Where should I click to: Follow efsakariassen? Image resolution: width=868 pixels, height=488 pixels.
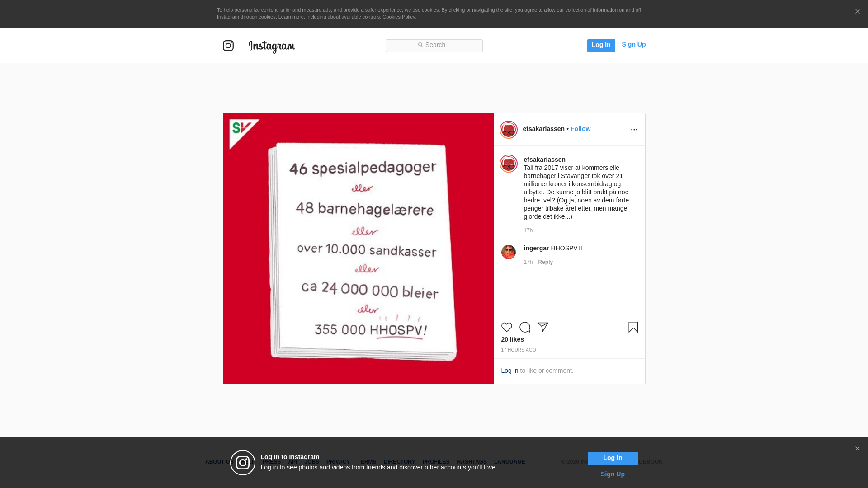point(580,129)
